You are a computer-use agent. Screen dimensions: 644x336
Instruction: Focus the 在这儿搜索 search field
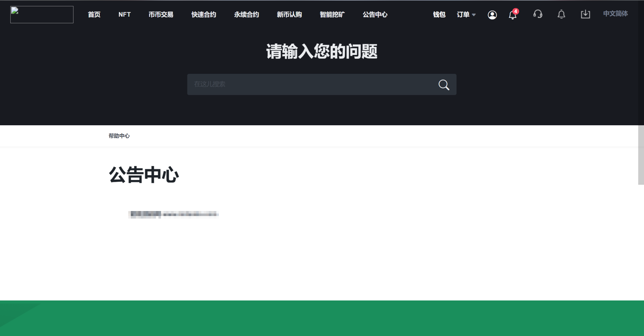(x=311, y=84)
